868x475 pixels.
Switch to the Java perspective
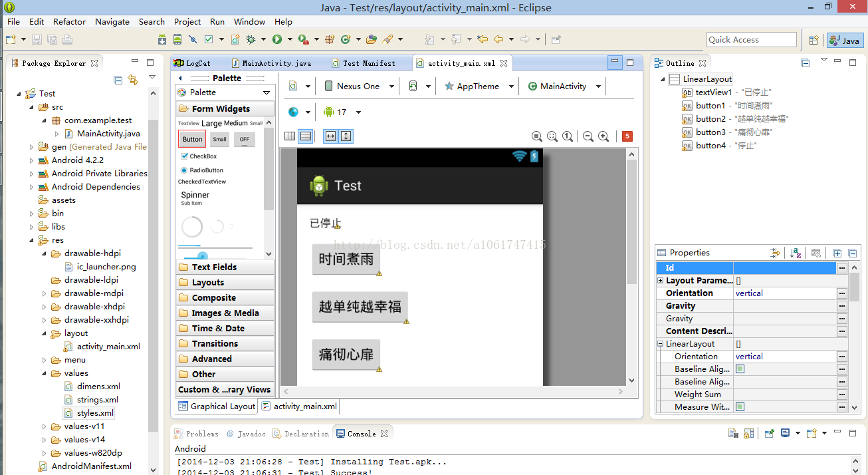click(845, 40)
